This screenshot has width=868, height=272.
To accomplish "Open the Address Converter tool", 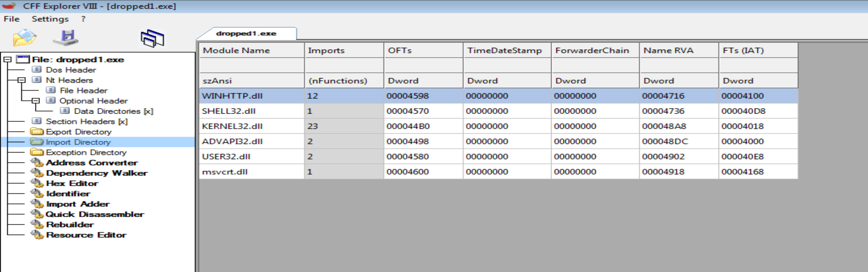I will pyautogui.click(x=92, y=163).
